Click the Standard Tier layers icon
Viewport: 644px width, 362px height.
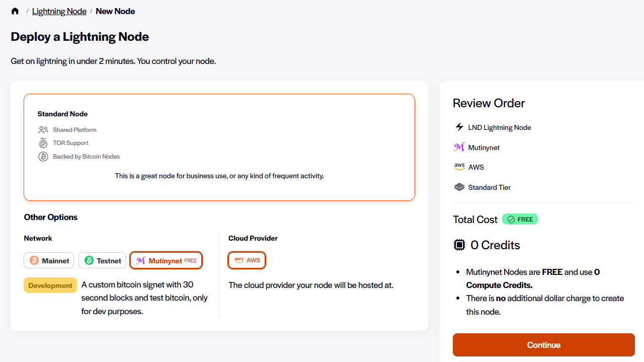click(x=459, y=187)
